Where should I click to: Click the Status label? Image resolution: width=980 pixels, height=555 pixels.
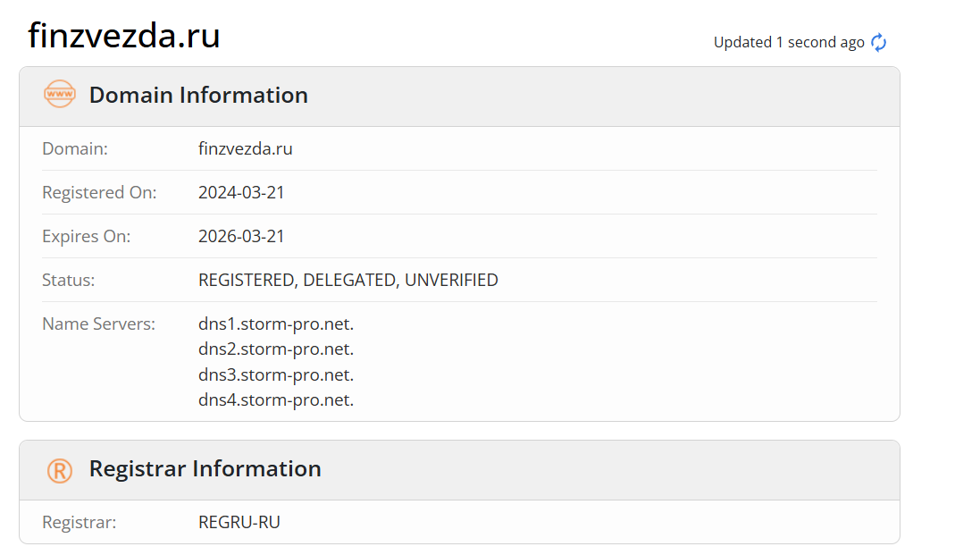click(x=68, y=280)
